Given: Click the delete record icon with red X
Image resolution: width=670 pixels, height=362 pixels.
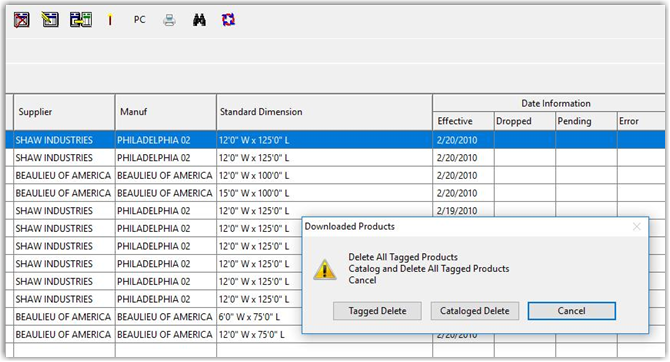Looking at the screenshot, I should 22,20.
